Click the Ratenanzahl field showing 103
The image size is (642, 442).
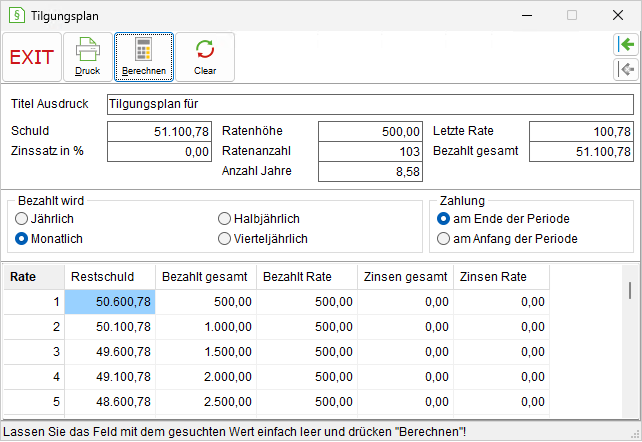(x=370, y=151)
